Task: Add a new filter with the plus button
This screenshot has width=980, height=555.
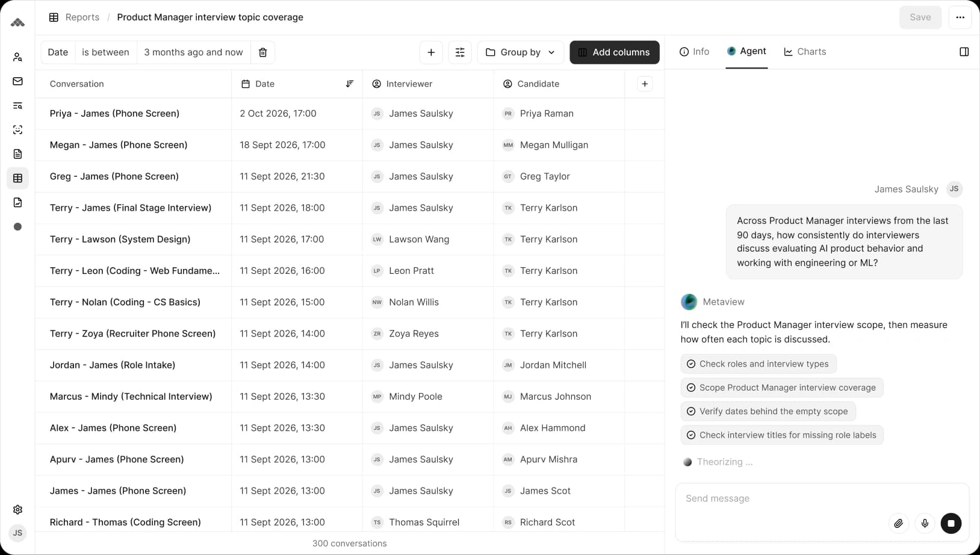Action: 431,52
